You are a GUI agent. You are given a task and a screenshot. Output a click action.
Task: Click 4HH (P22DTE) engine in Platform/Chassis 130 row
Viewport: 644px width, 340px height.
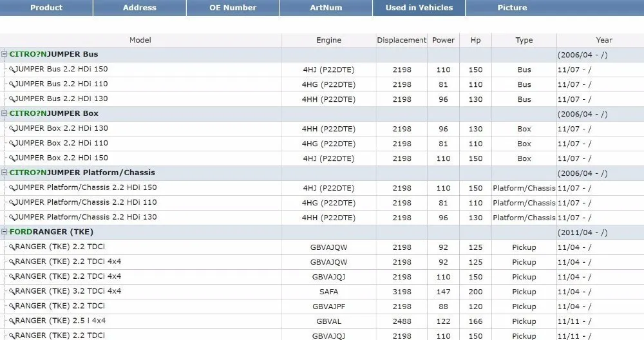point(328,218)
